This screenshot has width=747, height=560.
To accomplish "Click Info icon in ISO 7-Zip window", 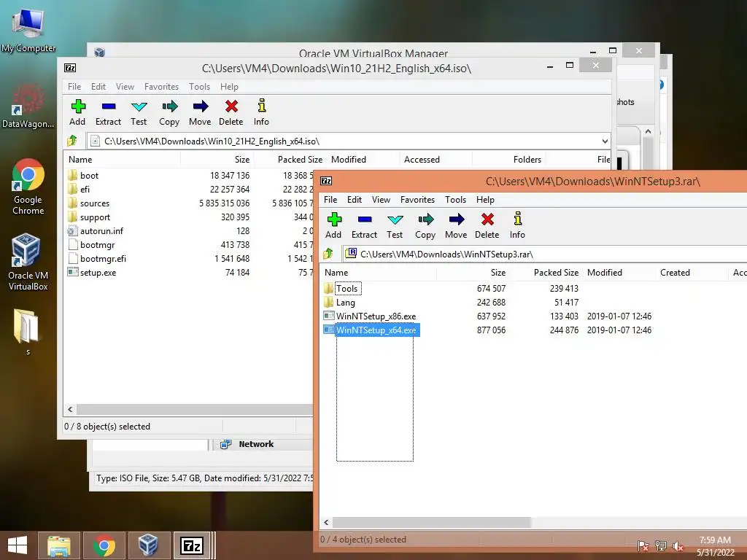I will pos(262,106).
